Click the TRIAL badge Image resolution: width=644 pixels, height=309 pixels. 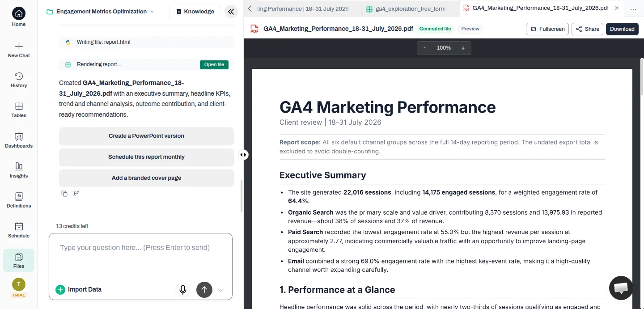(19, 295)
